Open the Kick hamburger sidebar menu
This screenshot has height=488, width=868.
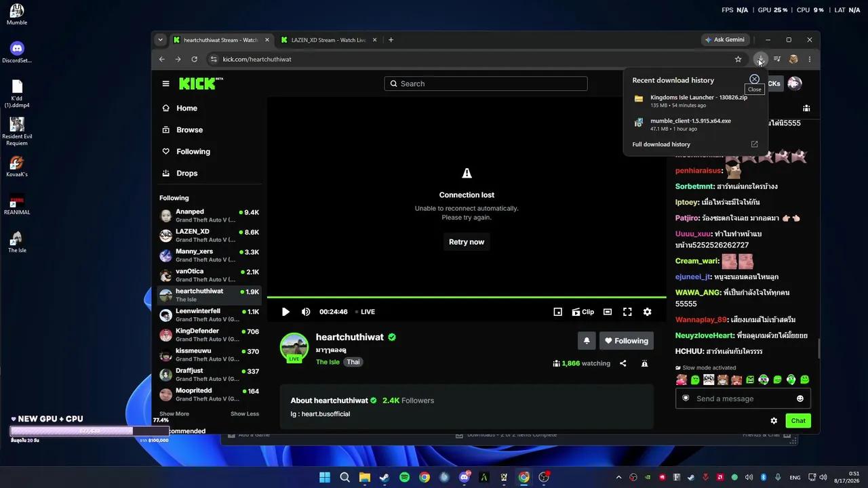pyautogui.click(x=165, y=83)
